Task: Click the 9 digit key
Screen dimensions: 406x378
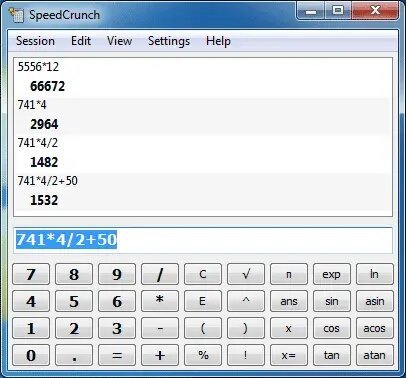Action: 117,274
